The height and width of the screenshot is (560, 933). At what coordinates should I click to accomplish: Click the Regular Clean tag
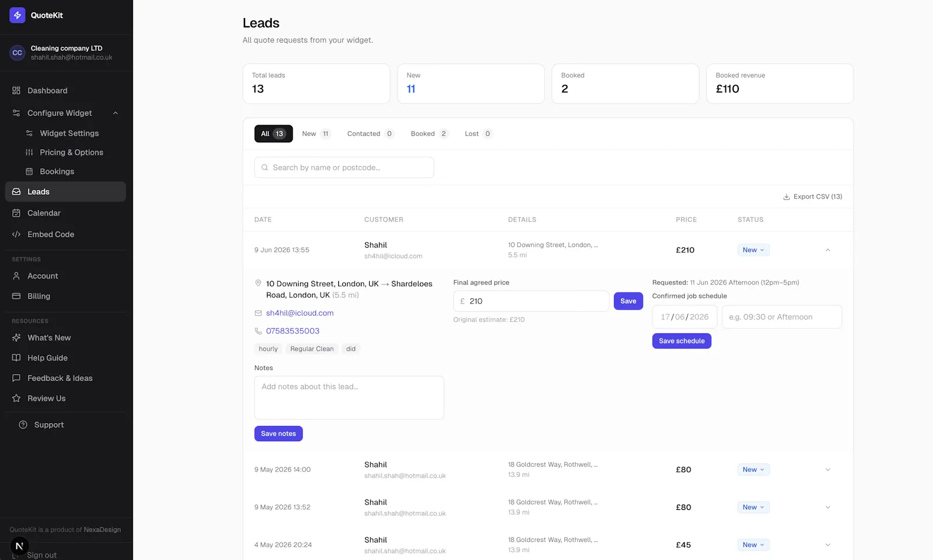(312, 349)
